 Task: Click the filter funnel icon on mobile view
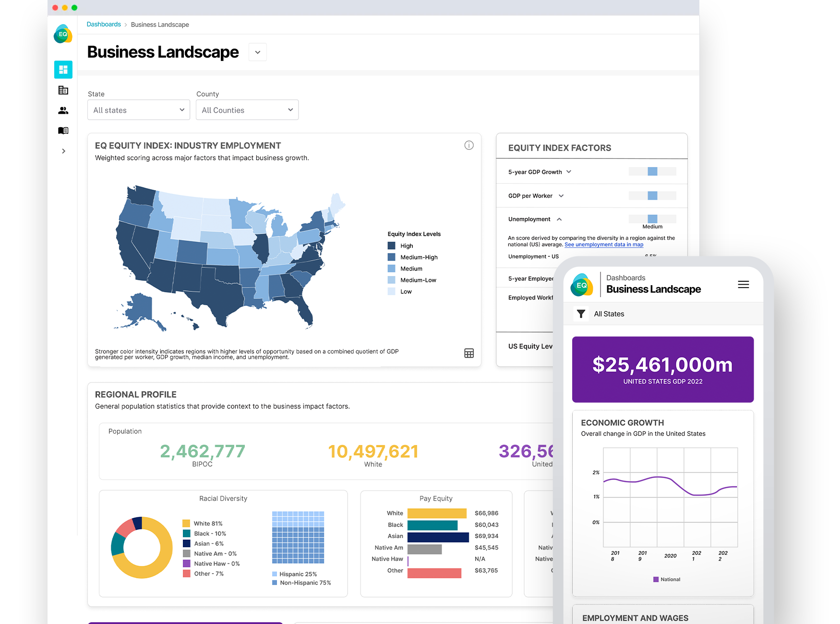click(x=581, y=313)
